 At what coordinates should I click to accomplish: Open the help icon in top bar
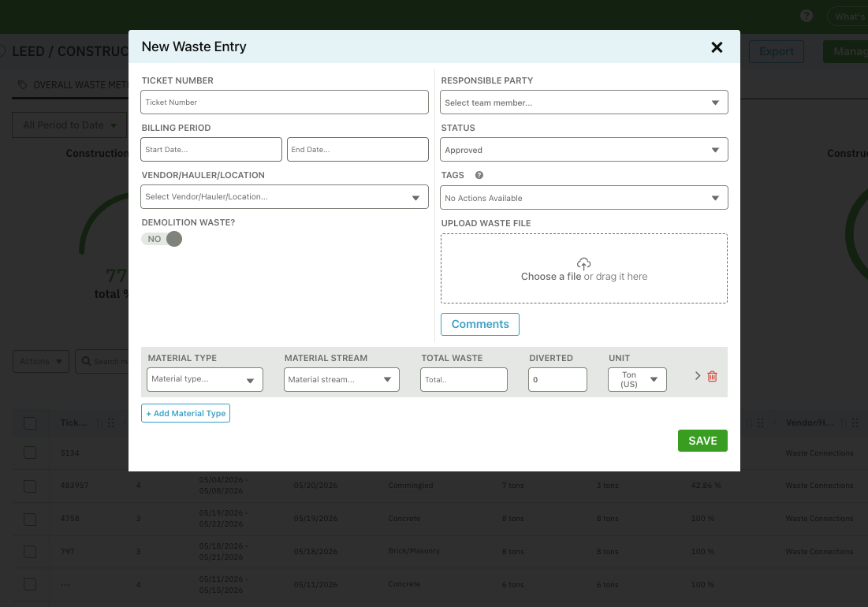click(807, 16)
